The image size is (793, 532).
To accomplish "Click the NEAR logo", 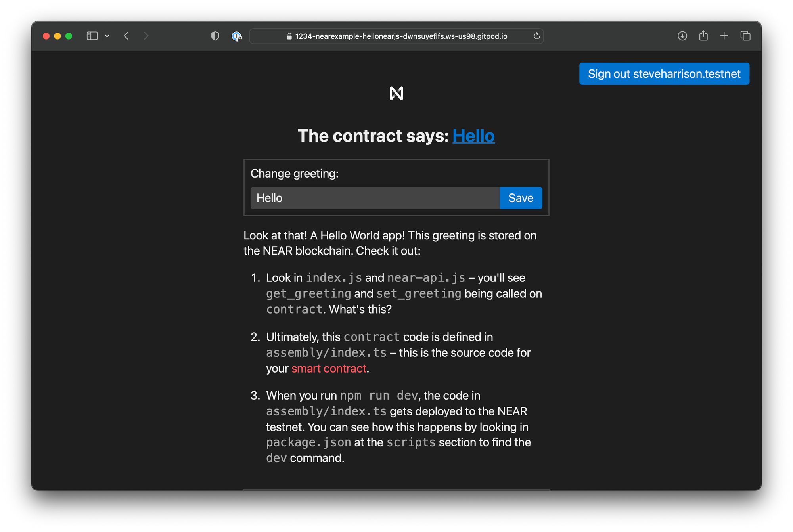I will coord(396,94).
